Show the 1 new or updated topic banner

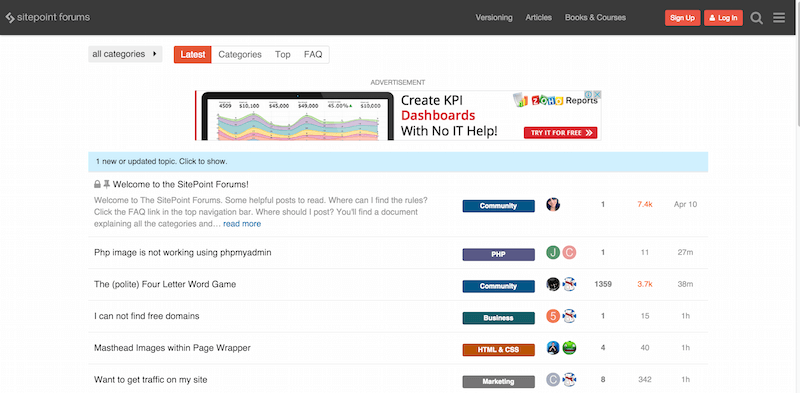(398, 162)
